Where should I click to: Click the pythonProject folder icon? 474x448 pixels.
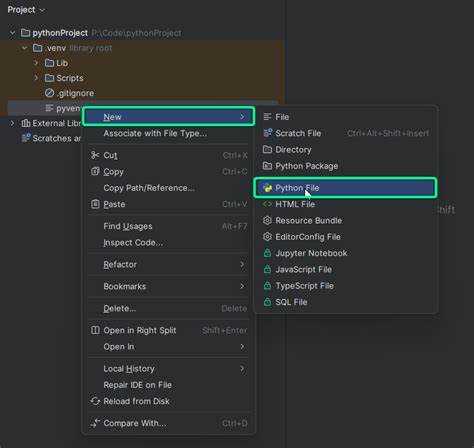point(25,33)
